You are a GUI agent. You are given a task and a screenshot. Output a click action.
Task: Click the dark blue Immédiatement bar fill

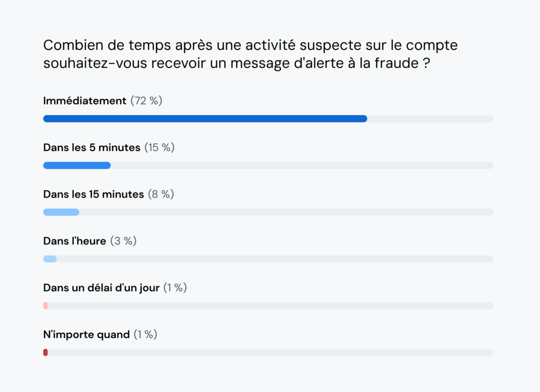[x=205, y=119]
